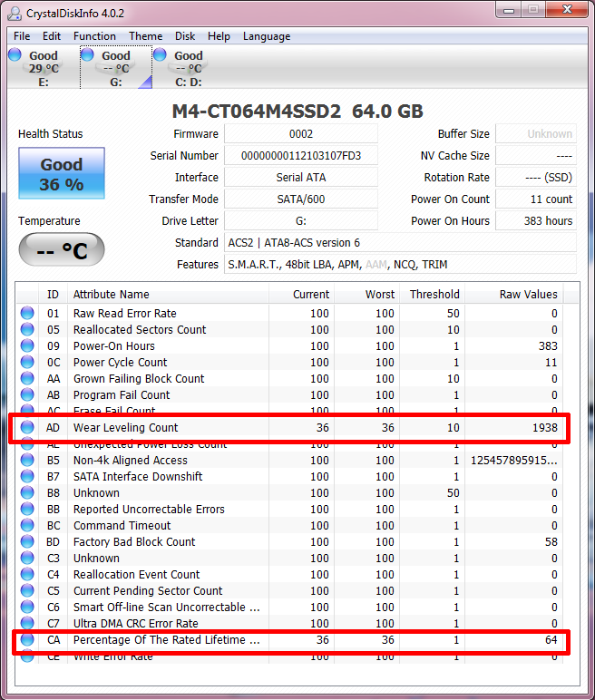Open the Theme menu
Viewport: 595px width, 700px height.
click(x=146, y=36)
